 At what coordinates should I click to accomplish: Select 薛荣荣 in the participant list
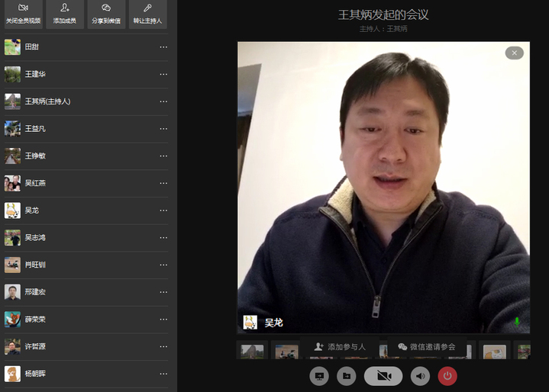[x=35, y=320]
